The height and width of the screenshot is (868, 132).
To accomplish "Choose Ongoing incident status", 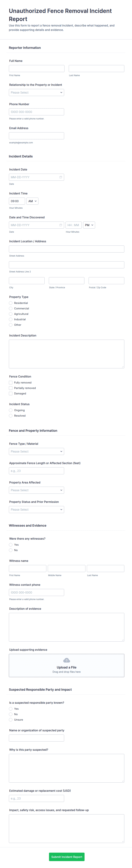I will pyautogui.click(x=11, y=410).
